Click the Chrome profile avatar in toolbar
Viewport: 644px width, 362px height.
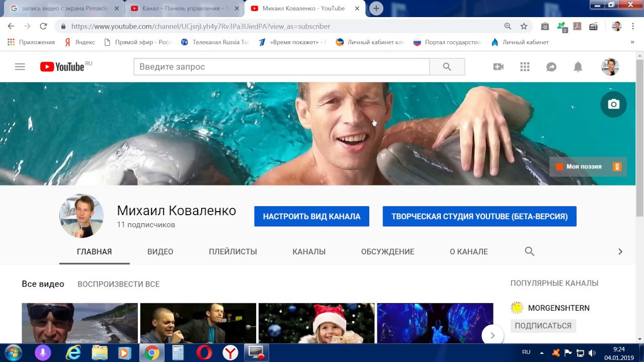tap(617, 26)
